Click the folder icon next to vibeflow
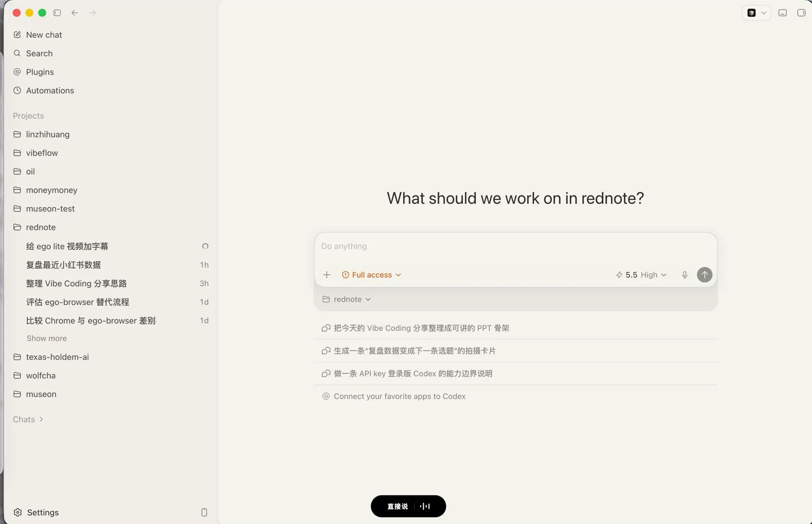This screenshot has height=524, width=812. [x=17, y=153]
